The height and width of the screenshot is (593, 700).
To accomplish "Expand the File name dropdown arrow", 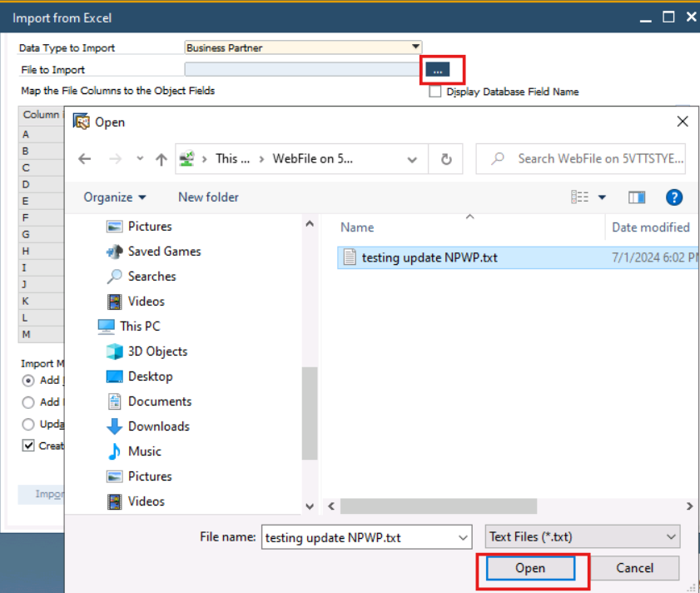I will [x=464, y=537].
